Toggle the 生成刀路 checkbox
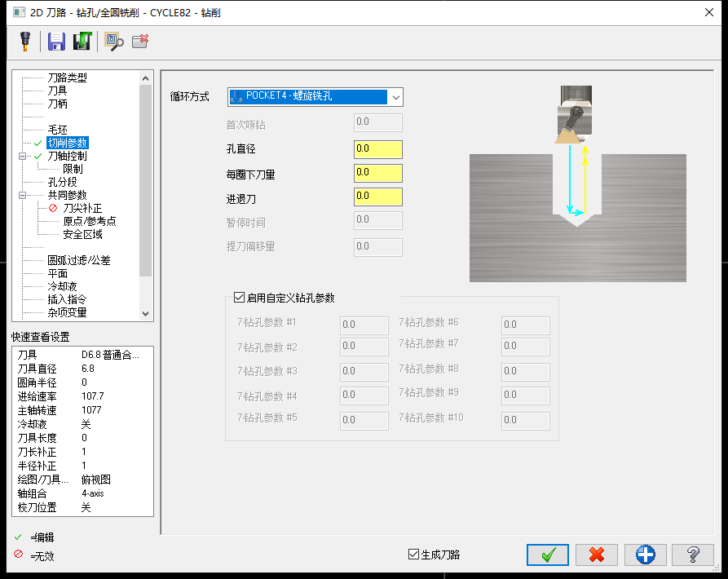728x579 pixels. tap(413, 554)
